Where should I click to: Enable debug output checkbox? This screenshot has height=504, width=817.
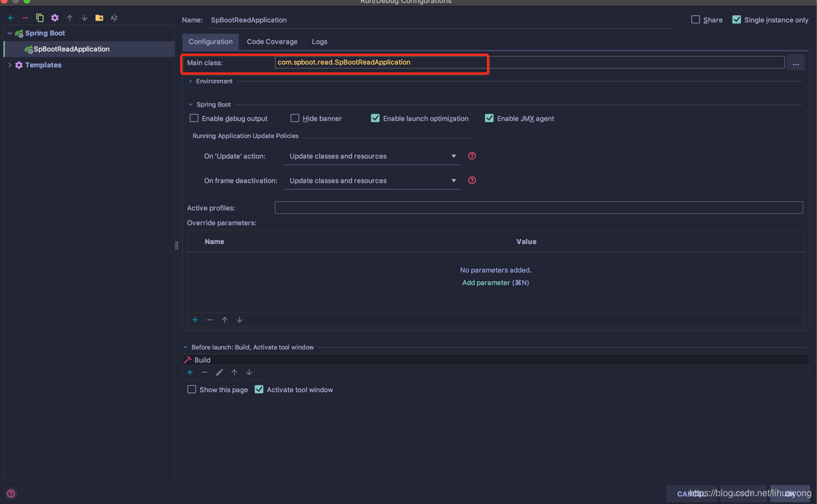[x=194, y=118]
